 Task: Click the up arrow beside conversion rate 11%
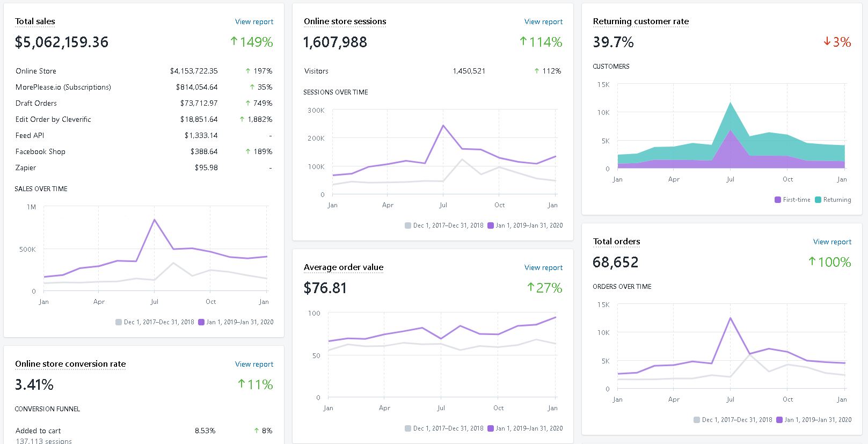(x=241, y=384)
